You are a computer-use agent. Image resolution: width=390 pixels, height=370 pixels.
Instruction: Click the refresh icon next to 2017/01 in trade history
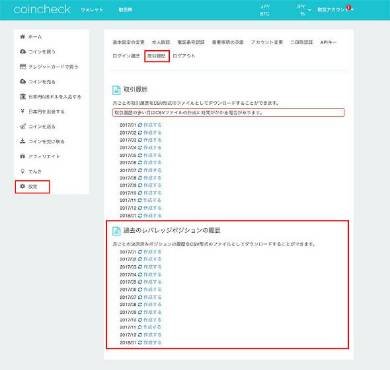coord(140,125)
